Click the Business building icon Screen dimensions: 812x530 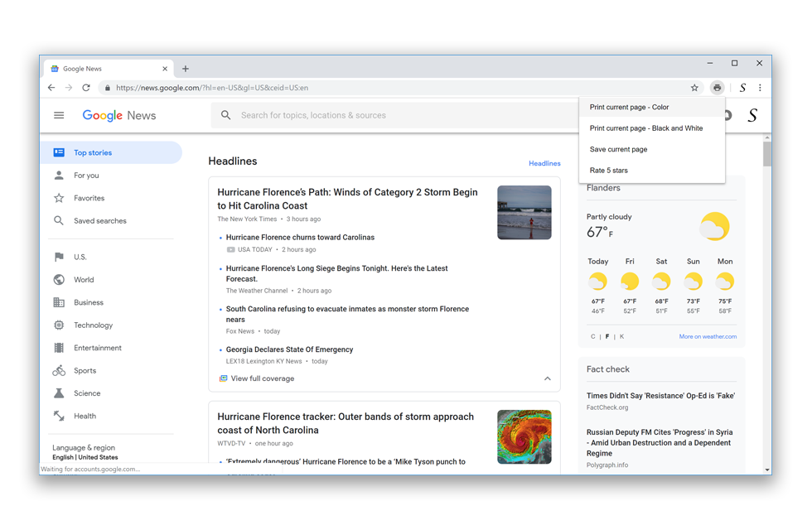pos(59,302)
